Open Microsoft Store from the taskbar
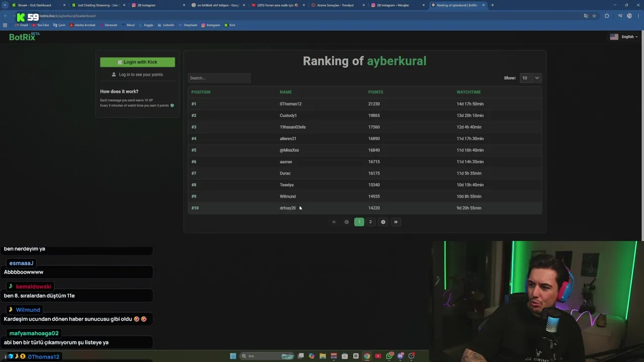Image resolution: width=644 pixels, height=362 pixels. tap(345, 356)
